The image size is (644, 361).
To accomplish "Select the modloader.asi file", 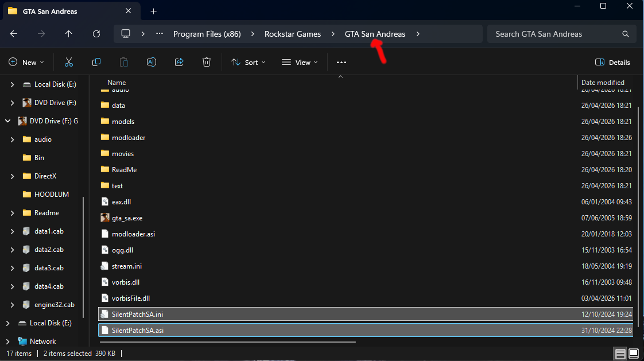I will pyautogui.click(x=366, y=234).
